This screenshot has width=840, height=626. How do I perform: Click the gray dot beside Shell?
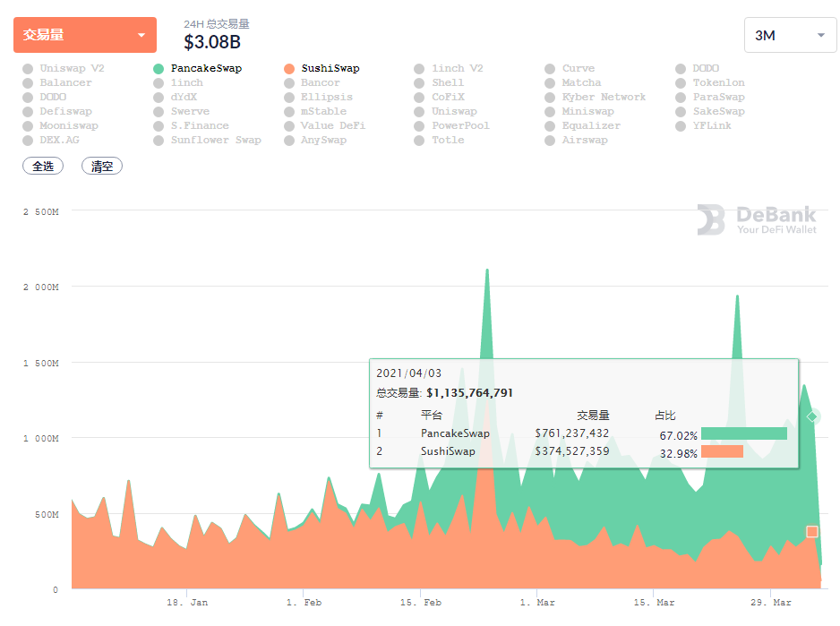[x=419, y=83]
